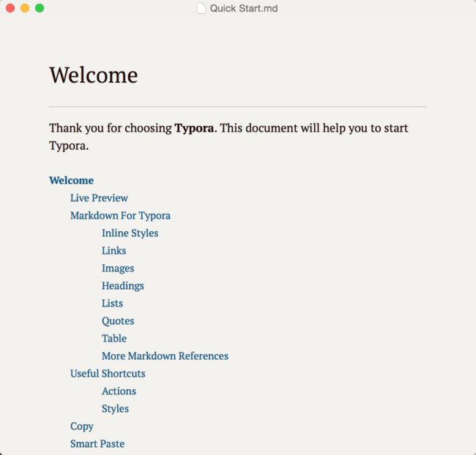Image resolution: width=476 pixels, height=455 pixels.
Task: Jump to the Images section
Action: point(118,268)
